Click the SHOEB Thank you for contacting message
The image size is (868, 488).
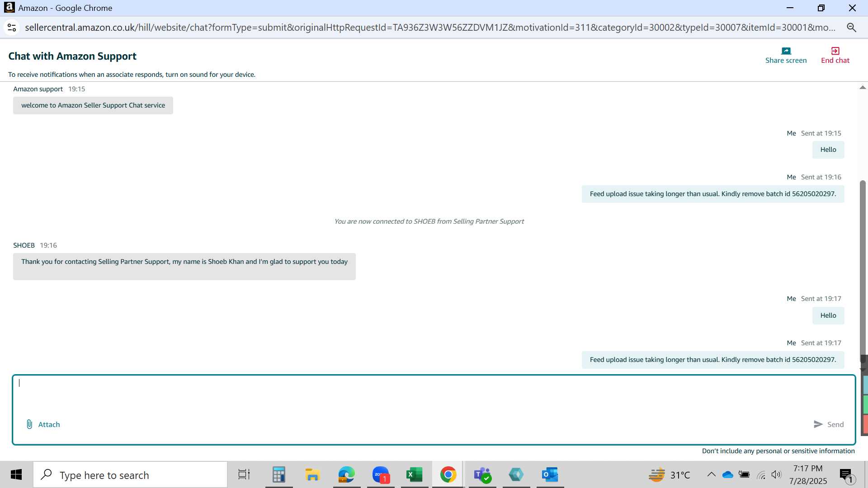coord(184,267)
